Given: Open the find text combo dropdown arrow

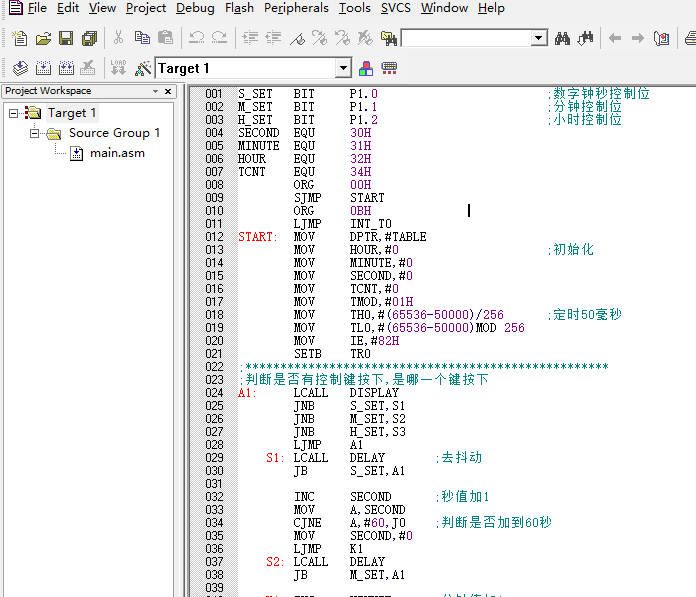Looking at the screenshot, I should tap(539, 38).
